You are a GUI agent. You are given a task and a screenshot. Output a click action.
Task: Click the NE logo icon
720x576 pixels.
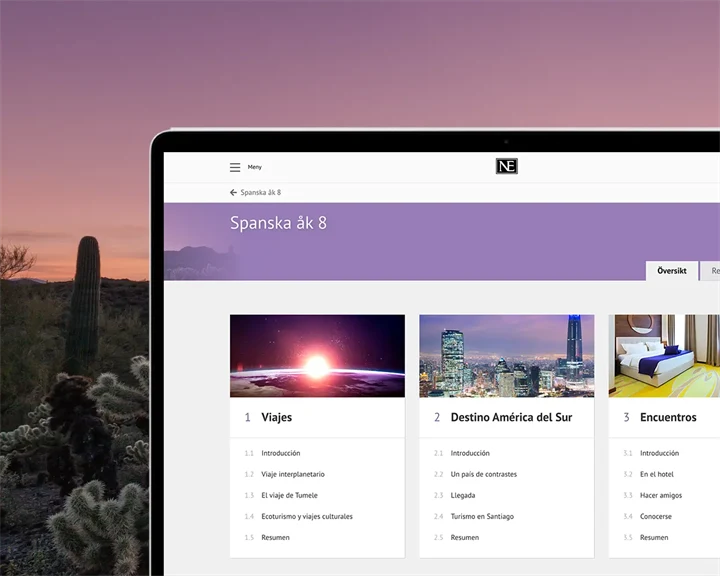[x=507, y=167]
